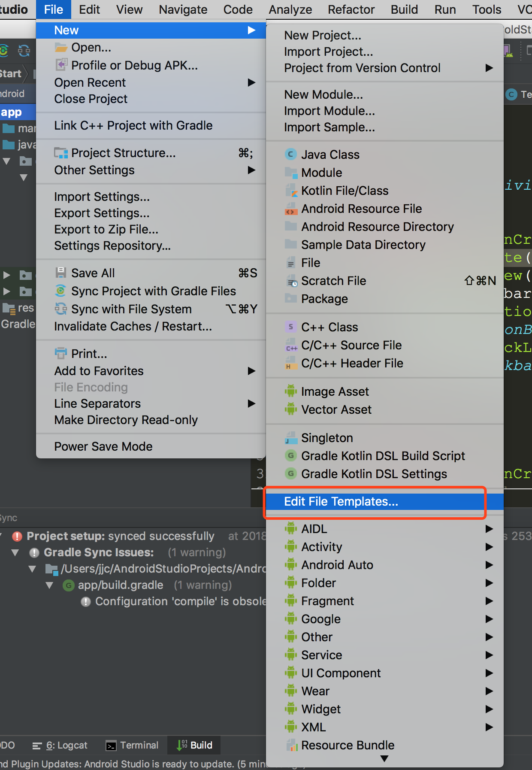Expand Project from Version Control submenu

pyautogui.click(x=489, y=68)
